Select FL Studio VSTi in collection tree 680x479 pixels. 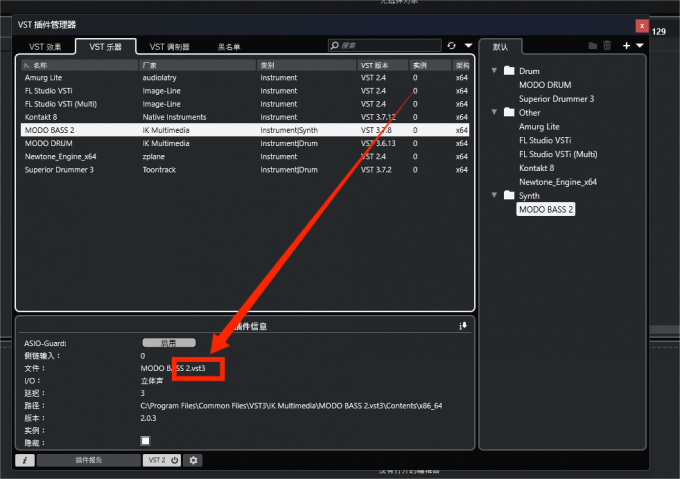pyautogui.click(x=545, y=140)
